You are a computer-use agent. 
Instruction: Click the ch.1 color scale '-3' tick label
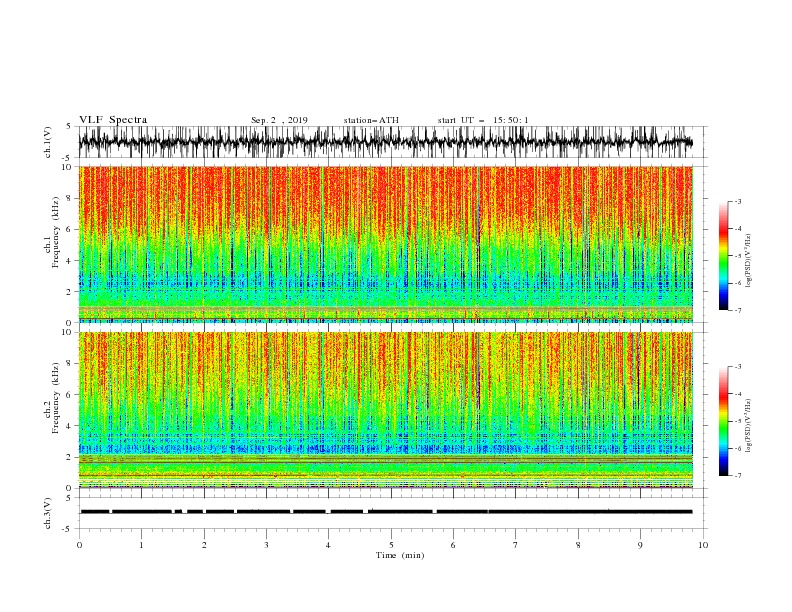click(x=738, y=201)
